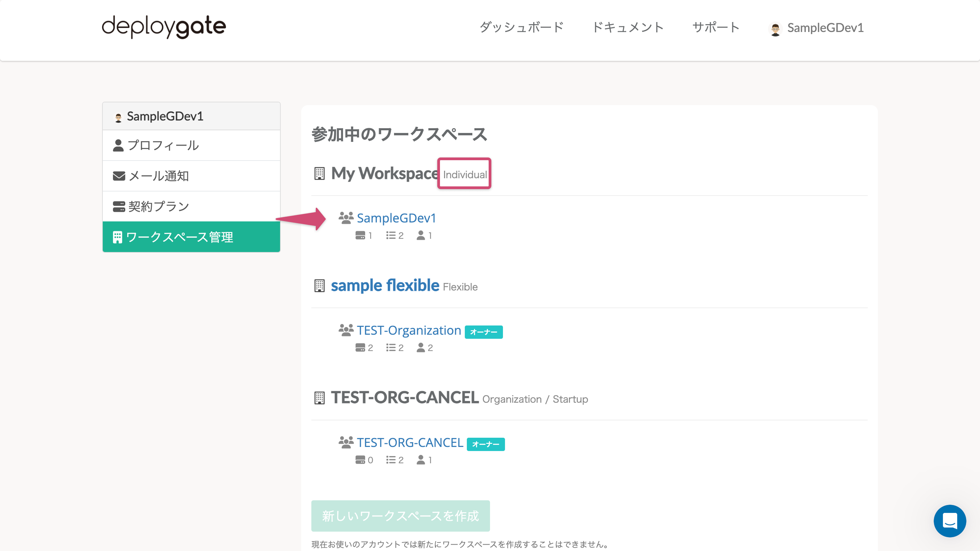Click the highlighted Individual badge
The width and height of the screenshot is (980, 551).
(x=464, y=174)
